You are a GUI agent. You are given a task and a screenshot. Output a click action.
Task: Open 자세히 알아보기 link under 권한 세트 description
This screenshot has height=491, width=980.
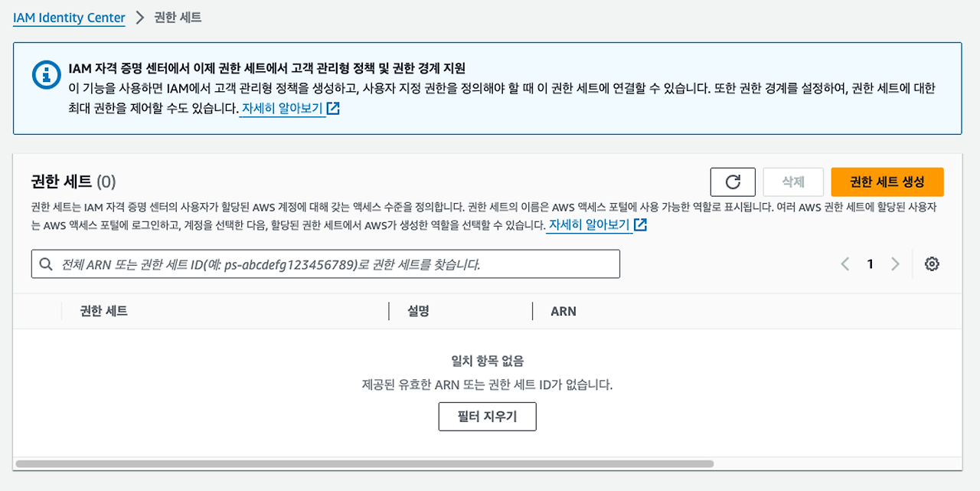click(596, 225)
